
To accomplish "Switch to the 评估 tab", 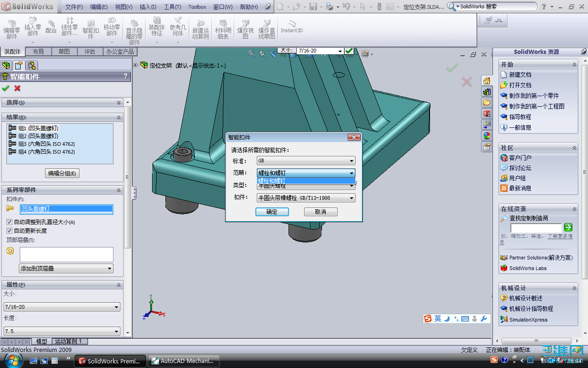I will point(90,52).
